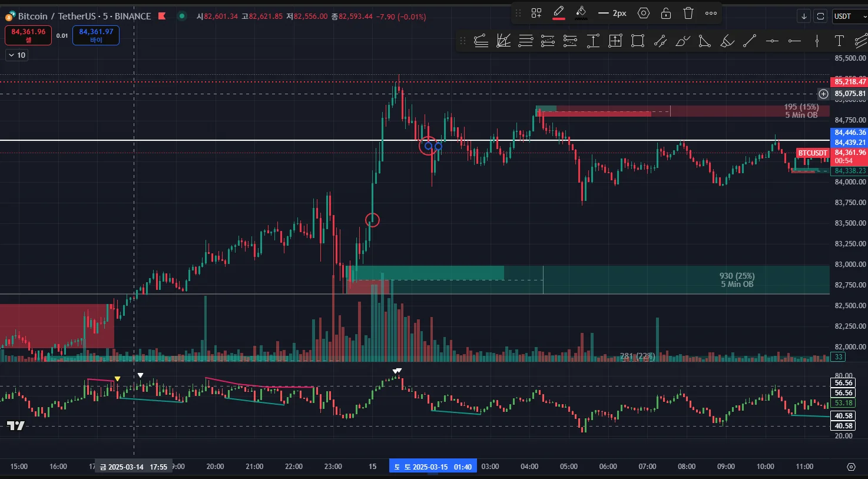Image resolution: width=868 pixels, height=479 pixels.
Task: Click the 930 (25%) 5 Min OB label
Action: coord(737,280)
